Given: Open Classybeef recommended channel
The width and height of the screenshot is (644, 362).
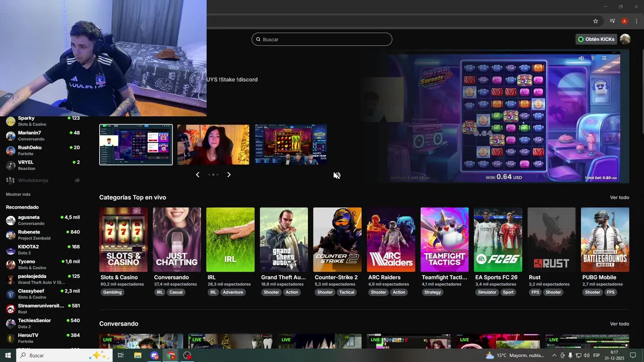Looking at the screenshot, I should [43, 294].
